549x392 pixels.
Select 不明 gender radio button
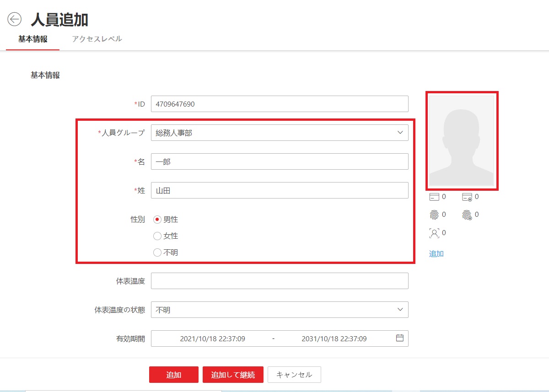[157, 252]
